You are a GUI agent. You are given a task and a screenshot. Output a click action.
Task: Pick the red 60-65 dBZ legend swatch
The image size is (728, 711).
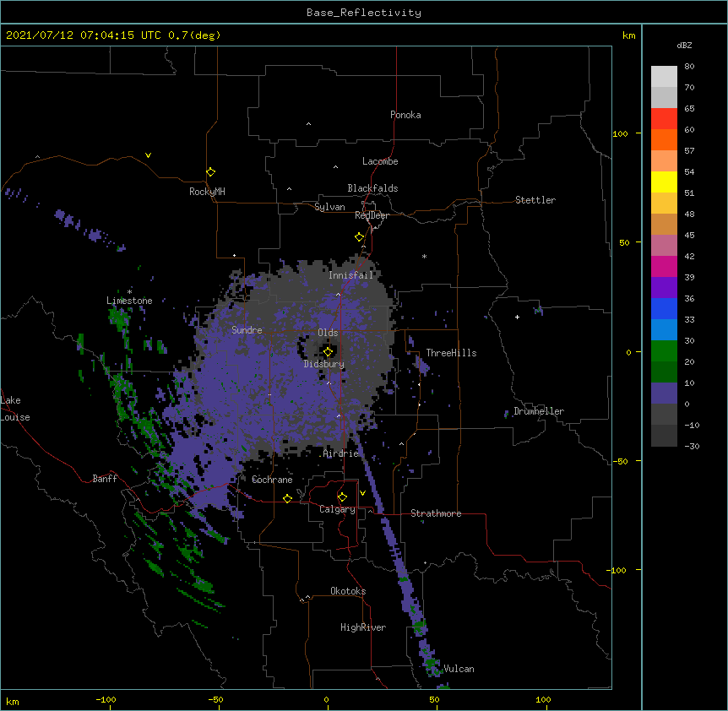click(x=664, y=119)
